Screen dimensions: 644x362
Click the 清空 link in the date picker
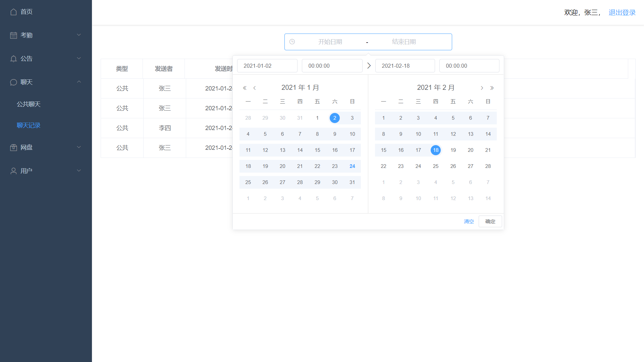click(x=469, y=222)
